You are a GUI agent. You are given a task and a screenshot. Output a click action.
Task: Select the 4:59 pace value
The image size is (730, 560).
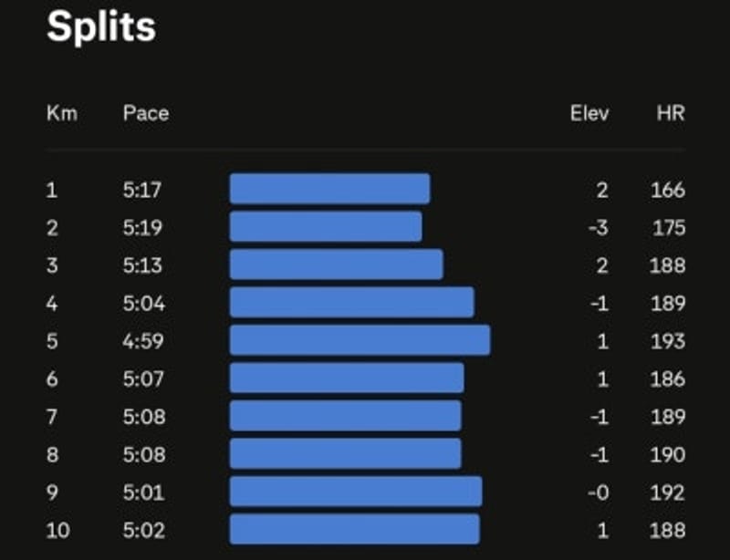143,341
